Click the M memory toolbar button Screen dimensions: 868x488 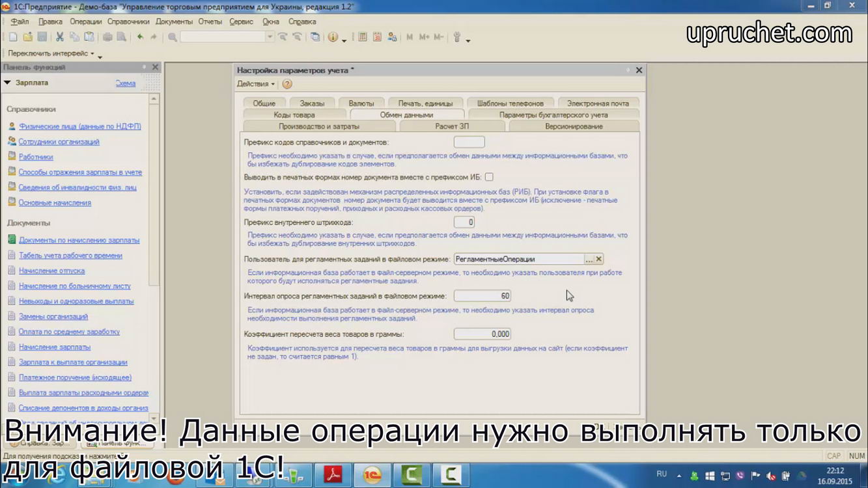tap(410, 37)
